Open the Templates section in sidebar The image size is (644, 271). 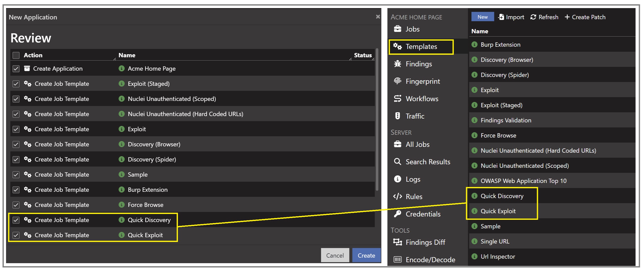tap(421, 47)
